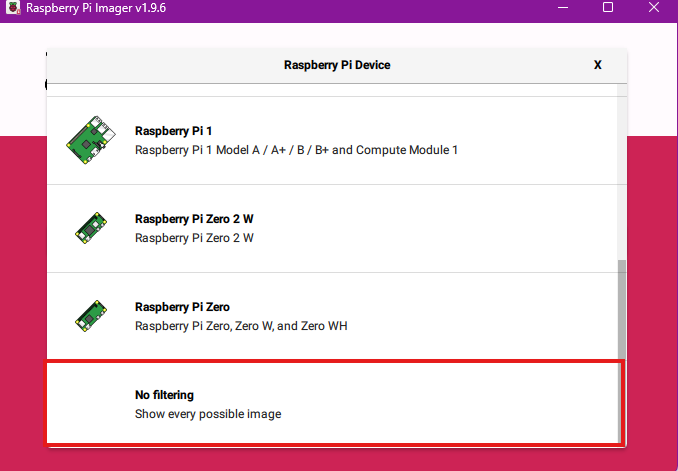Close the Raspberry Pi Device dialog with X
The height and width of the screenshot is (471, 678).
pyautogui.click(x=598, y=65)
